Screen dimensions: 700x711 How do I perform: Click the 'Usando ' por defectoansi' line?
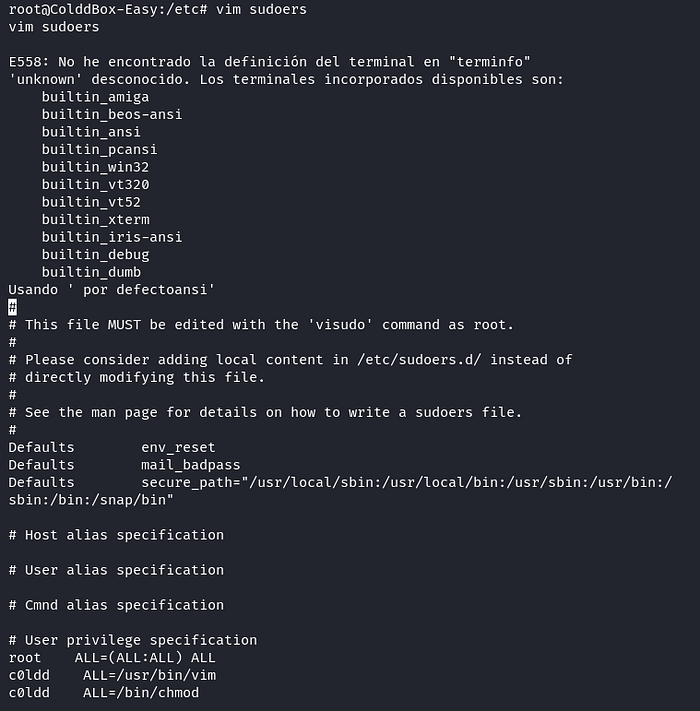[x=112, y=289]
